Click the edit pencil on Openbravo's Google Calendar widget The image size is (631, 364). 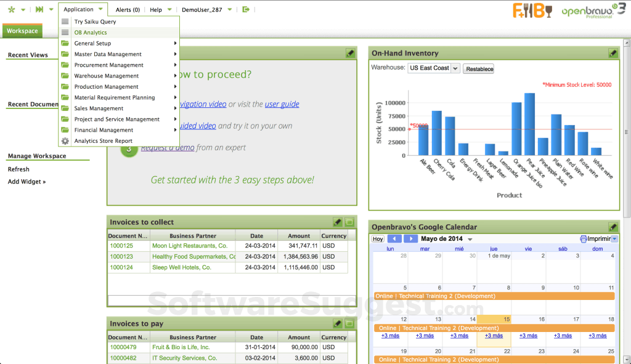coord(613,226)
